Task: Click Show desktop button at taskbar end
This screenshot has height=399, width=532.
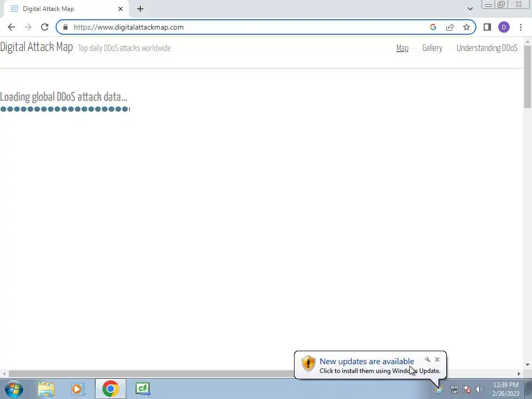Action: (528, 389)
